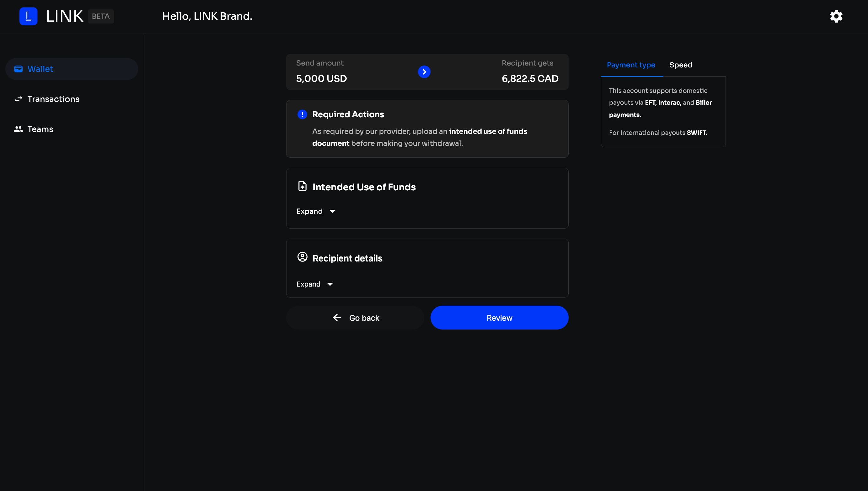The height and width of the screenshot is (491, 868).
Task: Click the Recipient details dropdown arrow
Action: [x=330, y=285]
